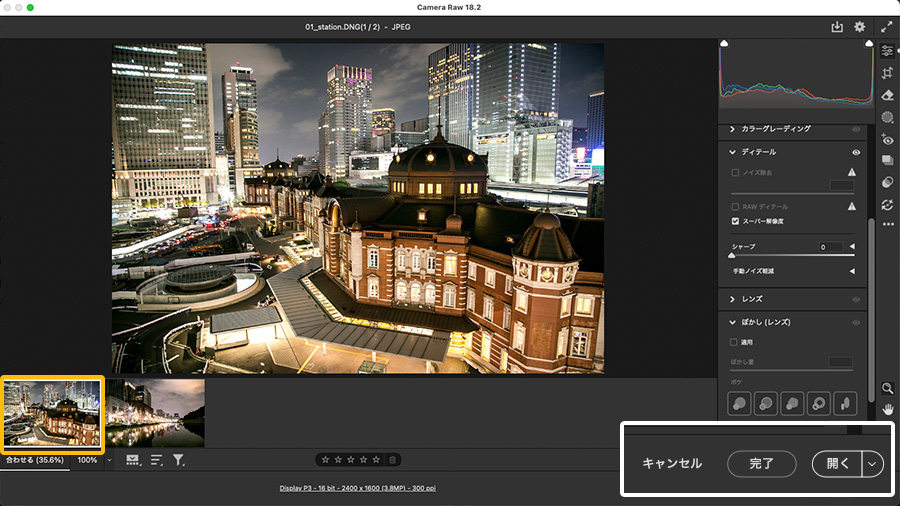Click the シャープ slider handle
The width and height of the screenshot is (900, 506).
pyautogui.click(x=731, y=255)
